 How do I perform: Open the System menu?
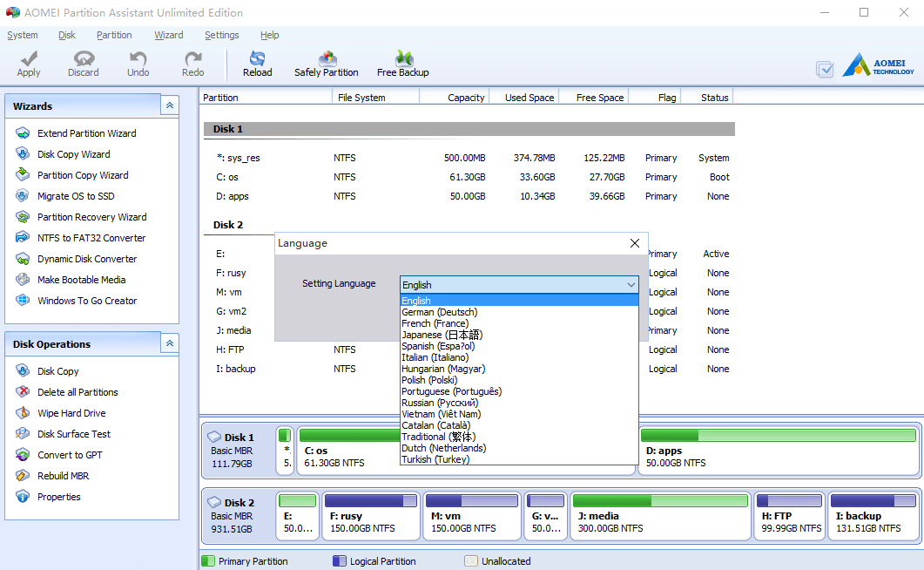point(23,36)
